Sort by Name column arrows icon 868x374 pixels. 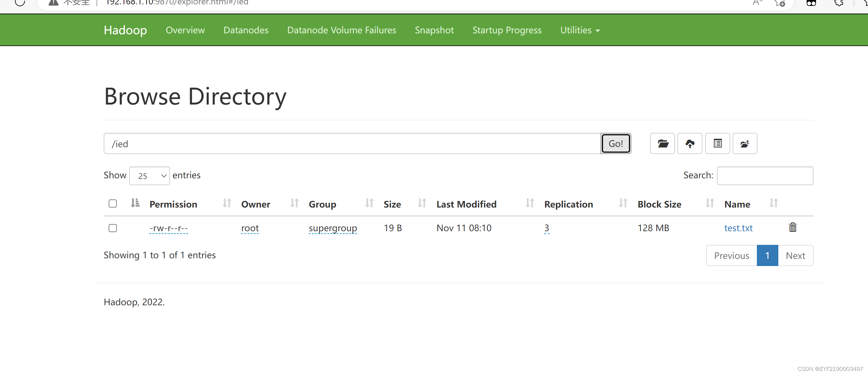(773, 203)
